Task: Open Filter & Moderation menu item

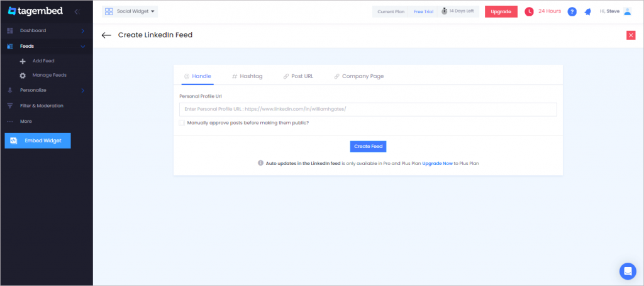Action: coord(42,106)
